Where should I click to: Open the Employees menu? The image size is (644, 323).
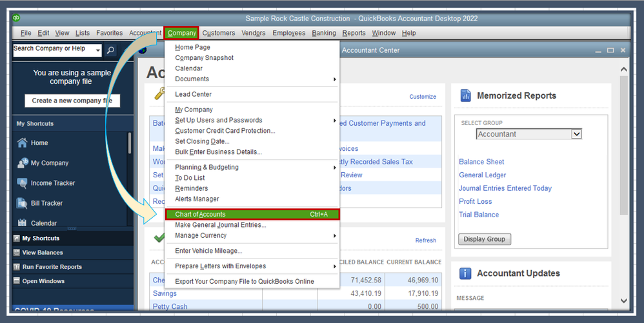click(x=288, y=33)
